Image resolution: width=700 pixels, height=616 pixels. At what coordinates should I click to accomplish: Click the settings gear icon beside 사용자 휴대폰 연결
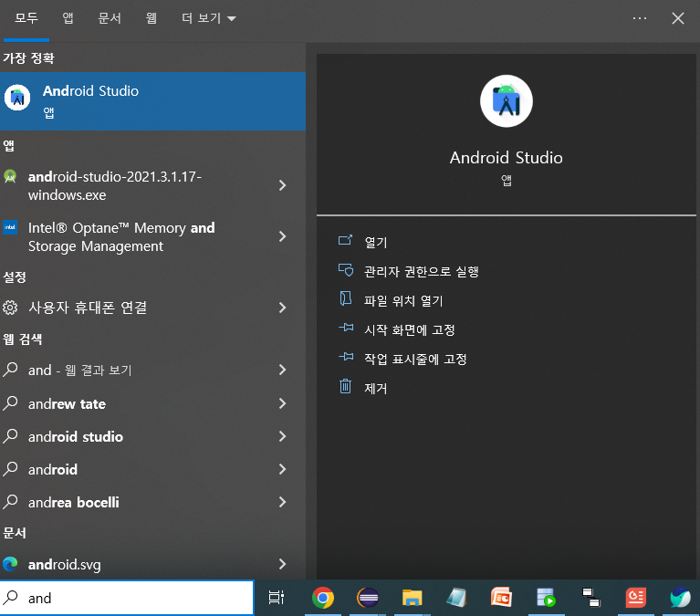tap(10, 308)
